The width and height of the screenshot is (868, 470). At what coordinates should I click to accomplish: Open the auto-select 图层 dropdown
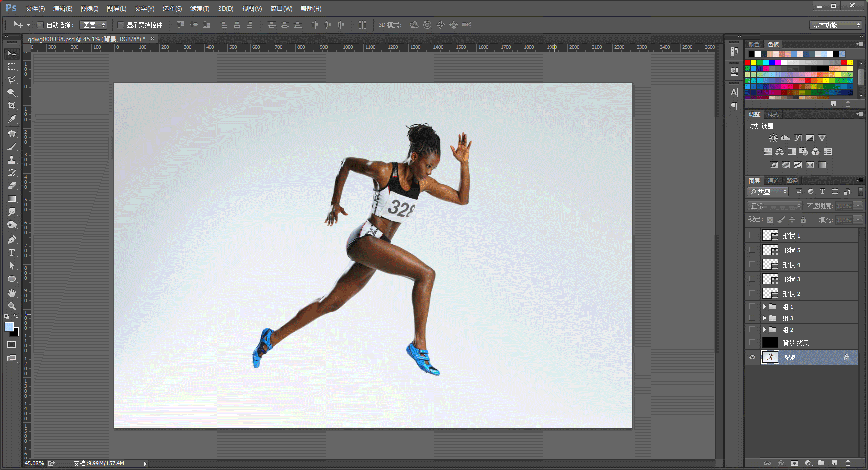tap(93, 25)
